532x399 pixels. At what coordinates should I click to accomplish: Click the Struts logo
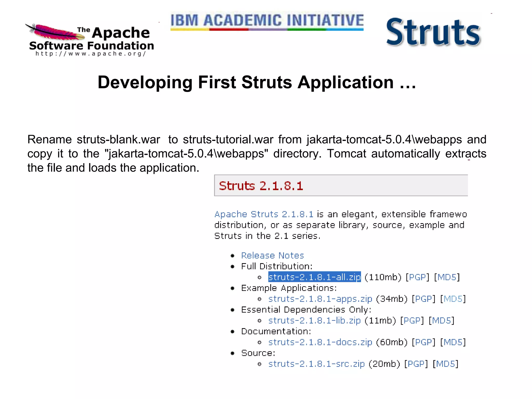[x=433, y=32]
